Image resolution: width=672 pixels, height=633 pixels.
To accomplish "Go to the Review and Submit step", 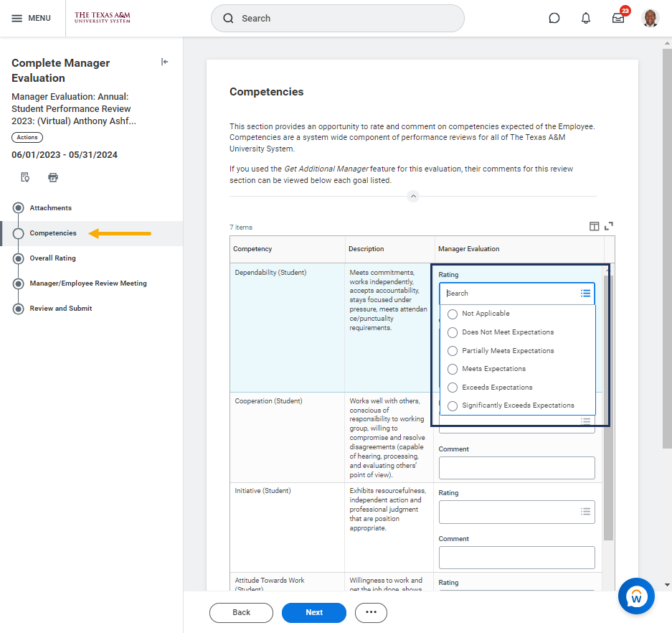I will tap(61, 309).
